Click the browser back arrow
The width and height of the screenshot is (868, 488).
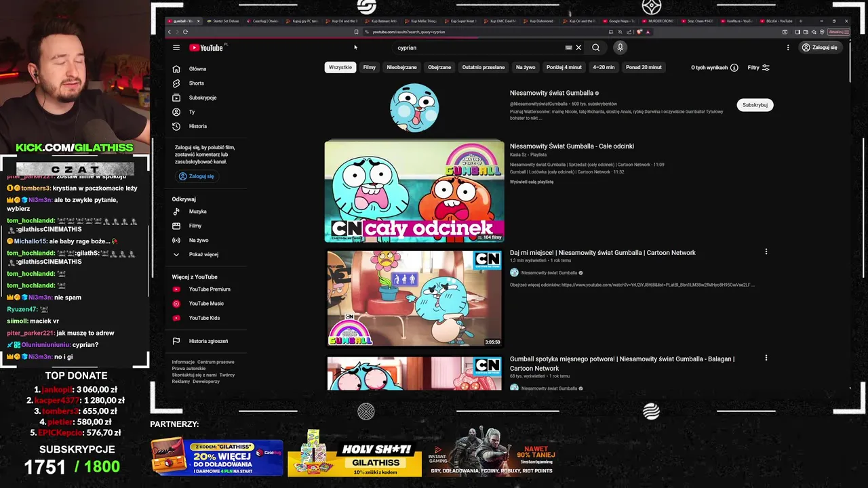[x=170, y=32]
